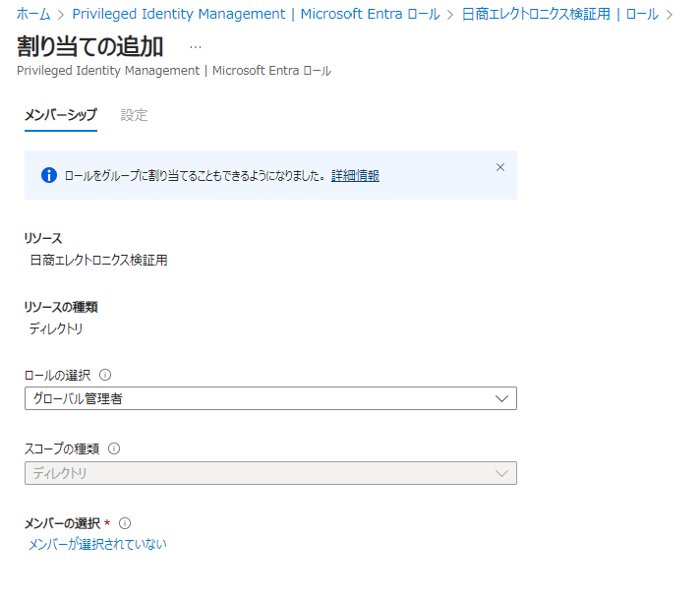The width and height of the screenshot is (700, 596).
Task: Click the blue information icon in the banner
Action: point(48,175)
